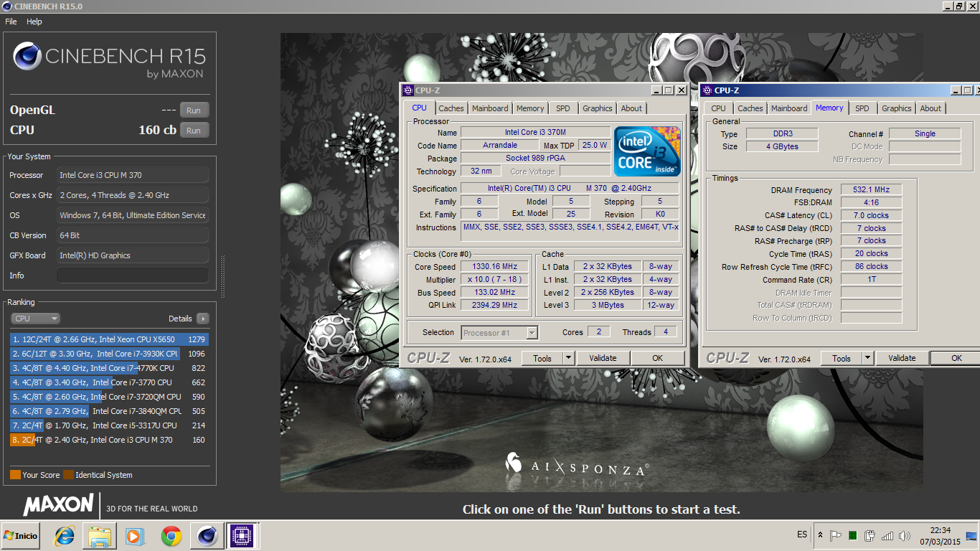
Task: Switch to Mainboard tab in left CPU-Z
Action: click(490, 108)
